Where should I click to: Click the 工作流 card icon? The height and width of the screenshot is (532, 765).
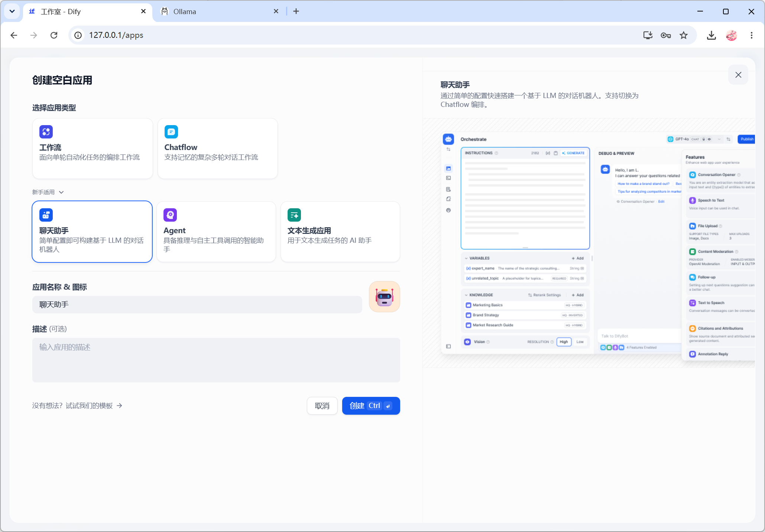point(46,132)
